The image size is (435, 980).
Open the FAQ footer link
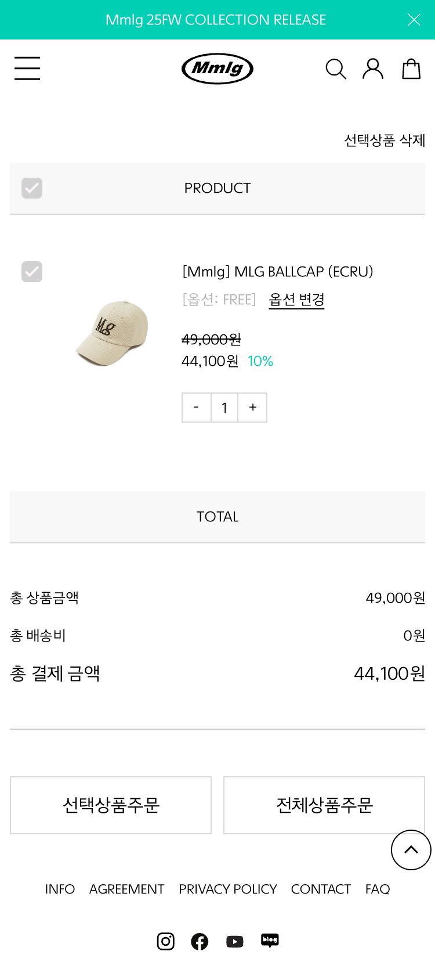tap(378, 889)
